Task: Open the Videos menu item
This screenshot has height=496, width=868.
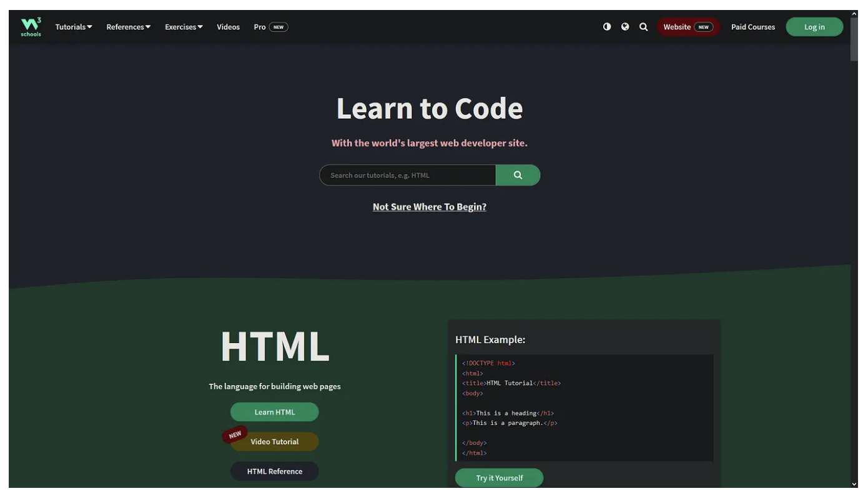Action: (x=228, y=27)
